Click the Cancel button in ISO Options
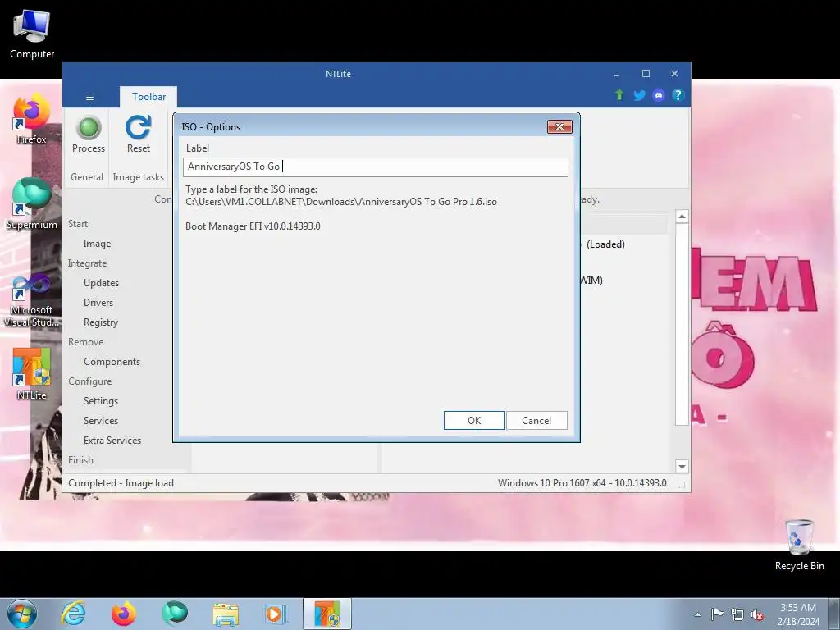 click(x=536, y=421)
